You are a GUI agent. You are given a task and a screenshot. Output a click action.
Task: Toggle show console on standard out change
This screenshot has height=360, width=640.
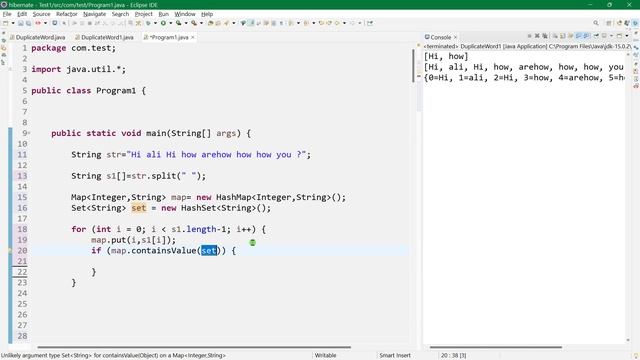[578, 36]
